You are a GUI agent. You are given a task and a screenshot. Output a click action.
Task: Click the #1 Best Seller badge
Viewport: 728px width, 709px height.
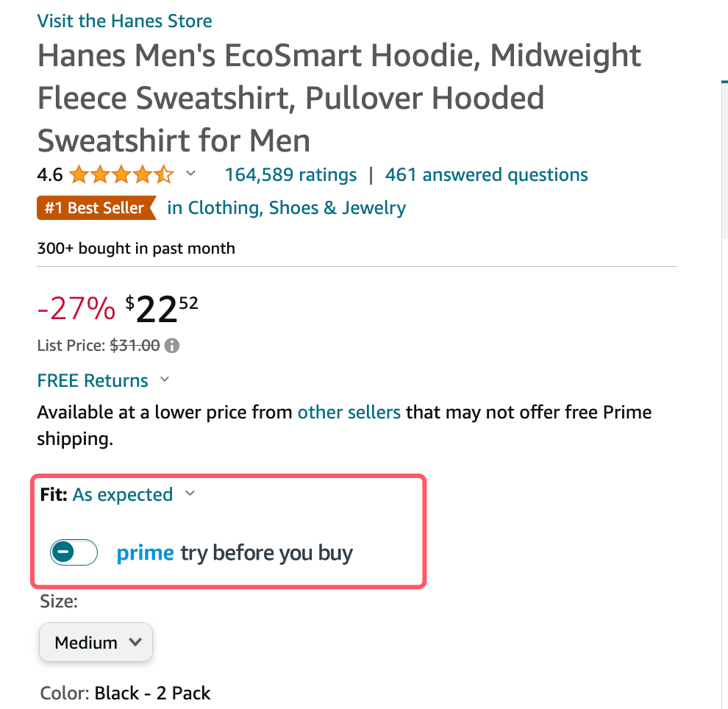click(96, 208)
